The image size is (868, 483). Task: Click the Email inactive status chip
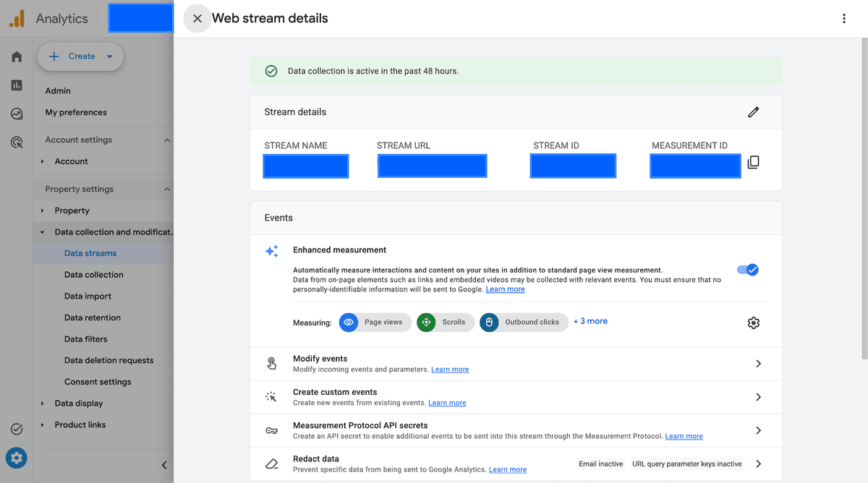tap(601, 464)
